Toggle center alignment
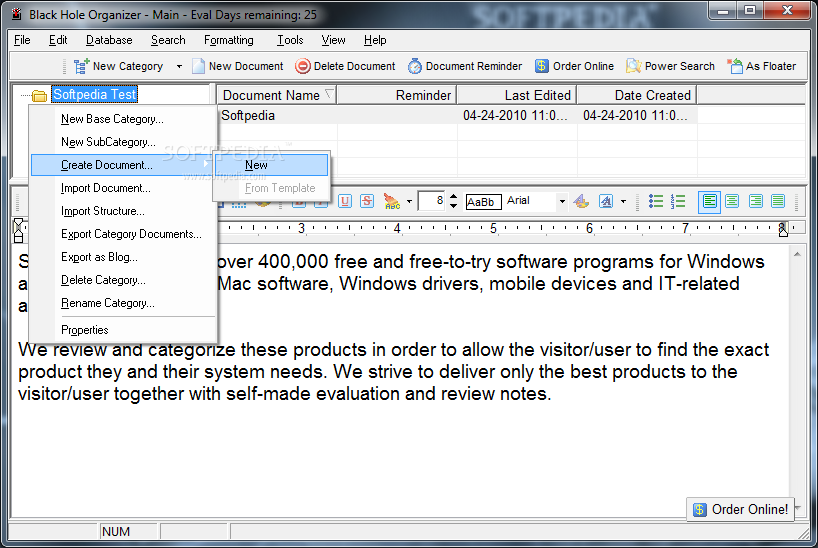 click(x=732, y=201)
